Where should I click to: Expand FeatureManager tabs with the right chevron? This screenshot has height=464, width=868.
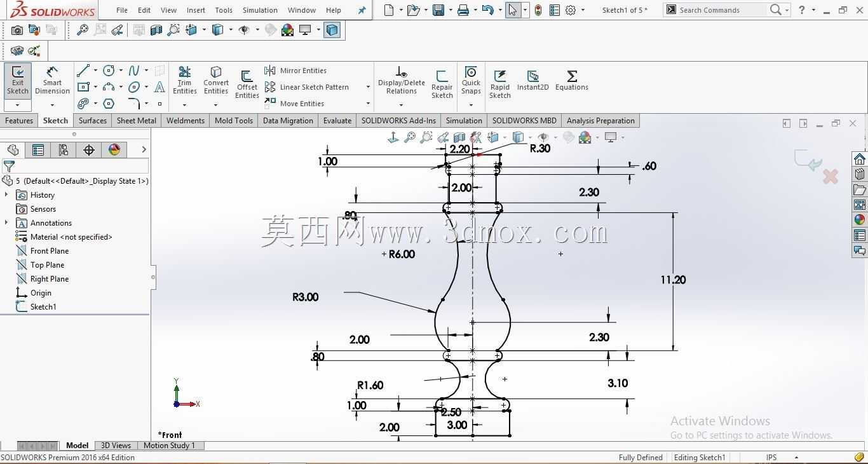[x=144, y=149]
